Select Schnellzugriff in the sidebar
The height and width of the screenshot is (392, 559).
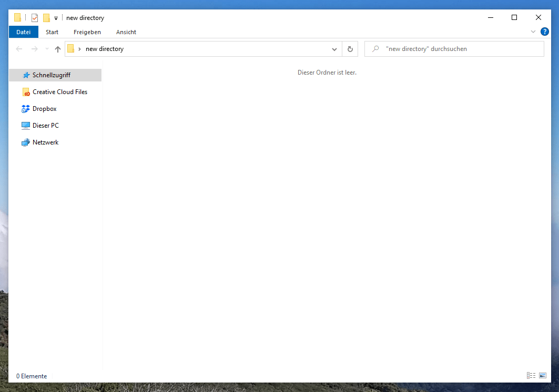point(51,75)
